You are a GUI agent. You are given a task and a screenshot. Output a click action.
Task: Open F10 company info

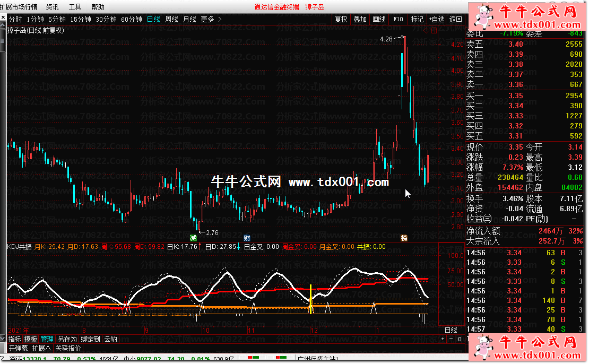click(x=398, y=19)
